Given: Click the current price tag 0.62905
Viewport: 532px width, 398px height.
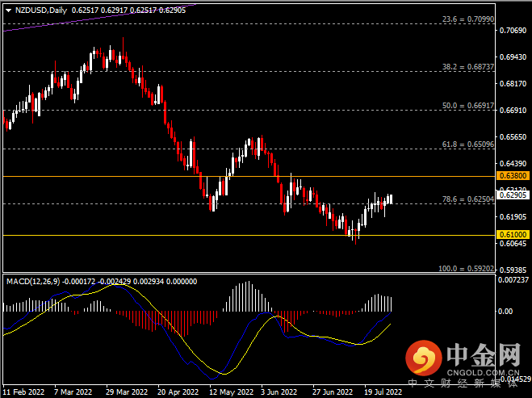Looking at the screenshot, I should (513, 195).
